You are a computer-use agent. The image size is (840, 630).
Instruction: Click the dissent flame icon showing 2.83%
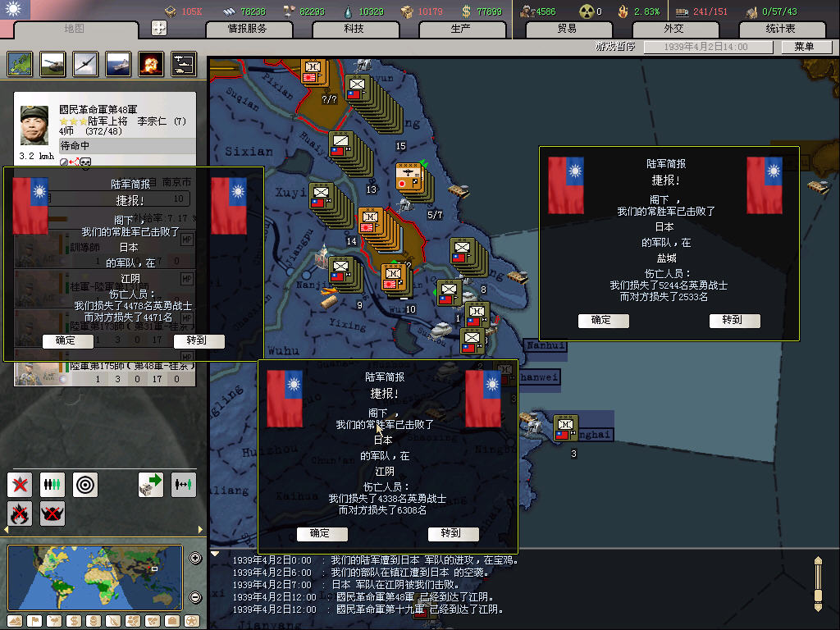pos(623,11)
